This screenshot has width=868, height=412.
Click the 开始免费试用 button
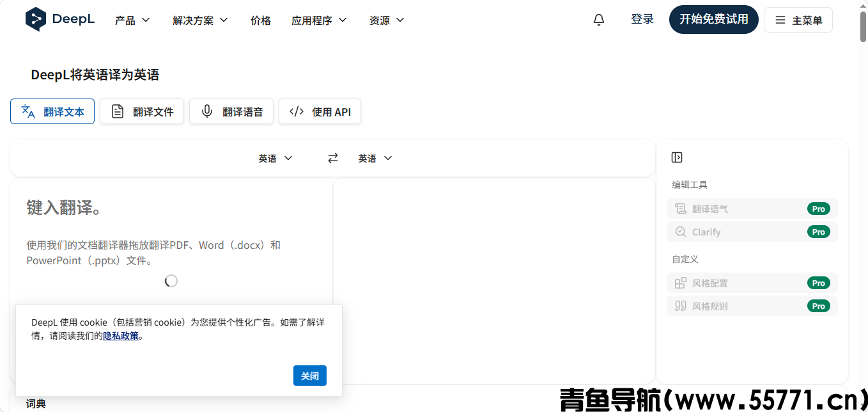pos(714,19)
